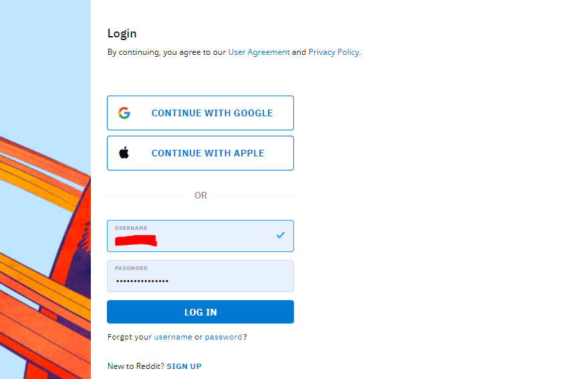
Task: Select the Continue with Apple text
Action: (208, 153)
